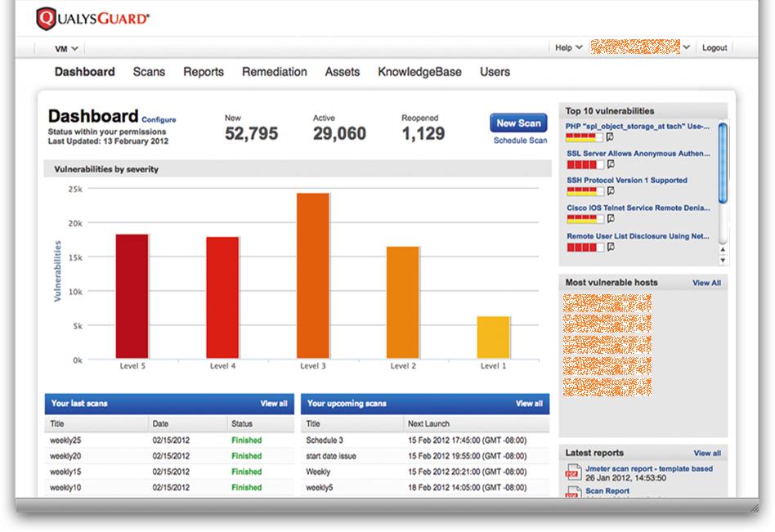Click the Schedule Scan link
Viewport: 775px width, 532px height.
(520, 141)
